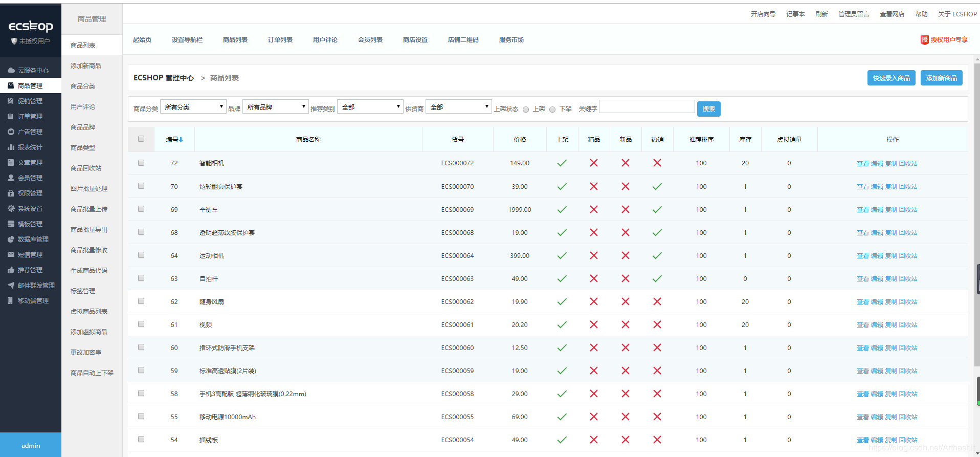The width and height of the screenshot is (980, 457).
Task: Toggle 精品 cross for 自拍杆
Action: (594, 278)
